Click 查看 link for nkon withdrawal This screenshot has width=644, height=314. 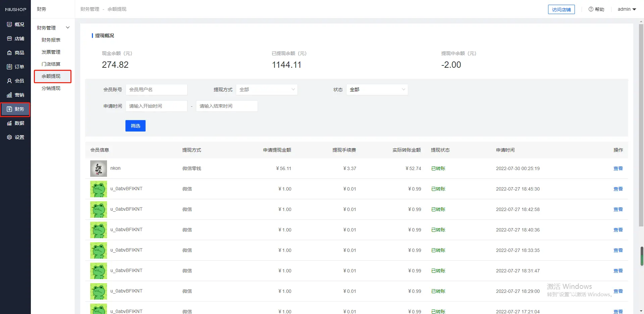pos(618,168)
